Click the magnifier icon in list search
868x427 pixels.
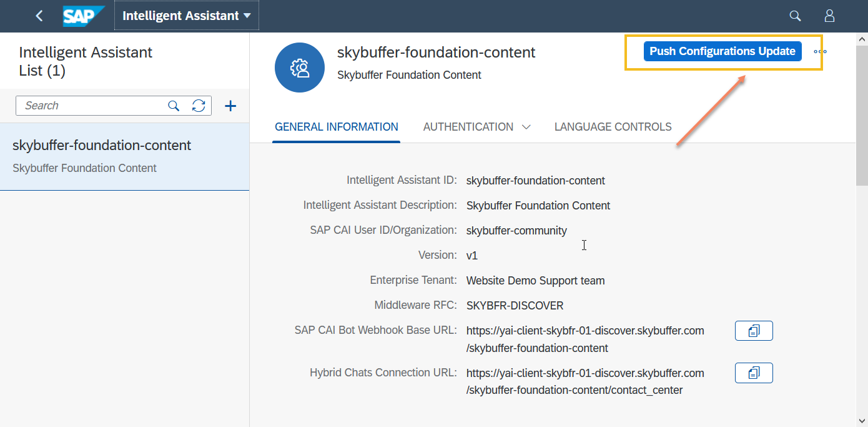coord(174,106)
